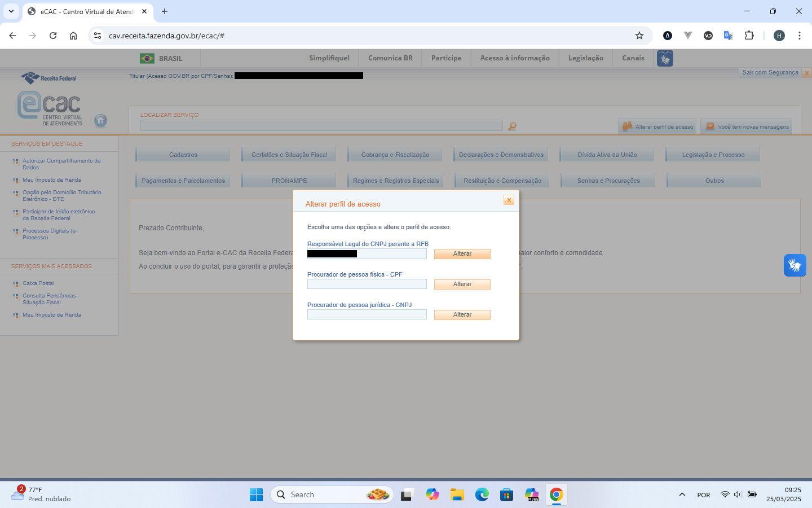Show hidden system tray icons

[x=682, y=495]
